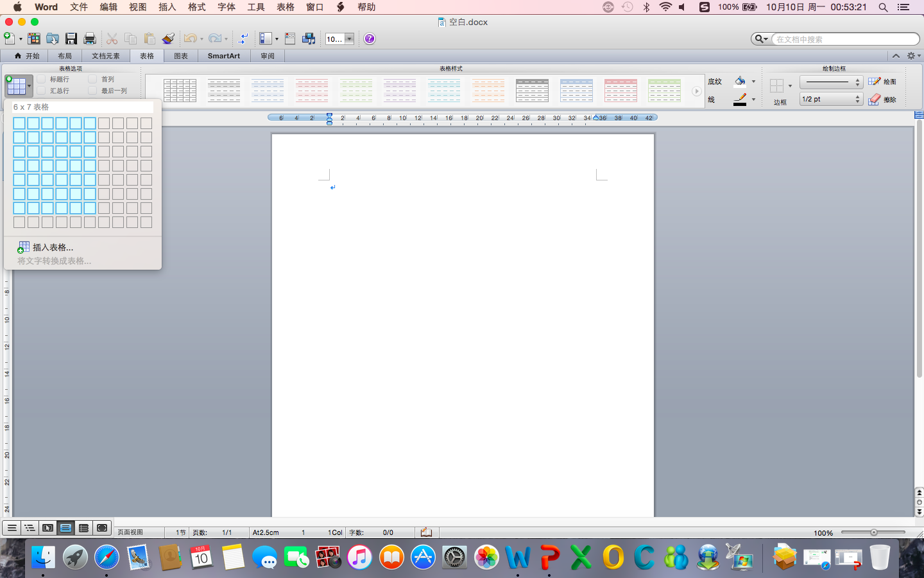924x578 pixels.
Task: Expand the 边框 borders dropdown arrow
Action: coord(790,85)
